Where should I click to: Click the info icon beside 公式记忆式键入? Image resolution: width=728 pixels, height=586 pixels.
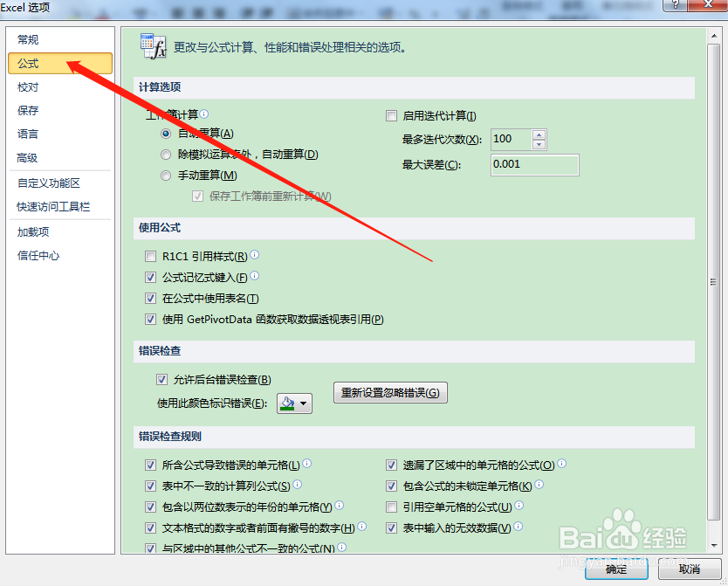253,276
